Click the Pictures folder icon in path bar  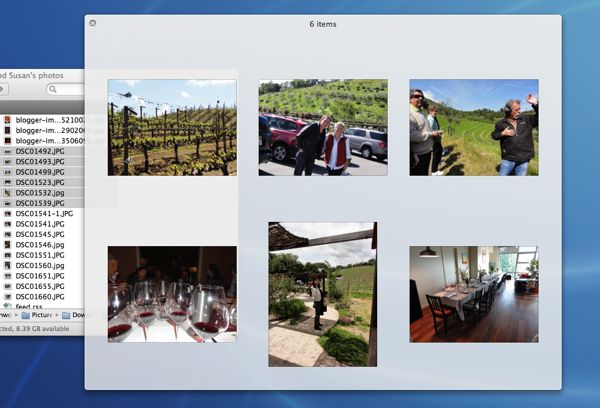(x=26, y=315)
